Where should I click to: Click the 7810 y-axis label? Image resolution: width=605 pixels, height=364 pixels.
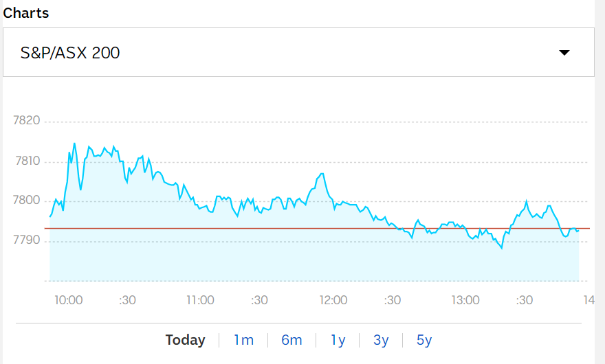point(27,161)
